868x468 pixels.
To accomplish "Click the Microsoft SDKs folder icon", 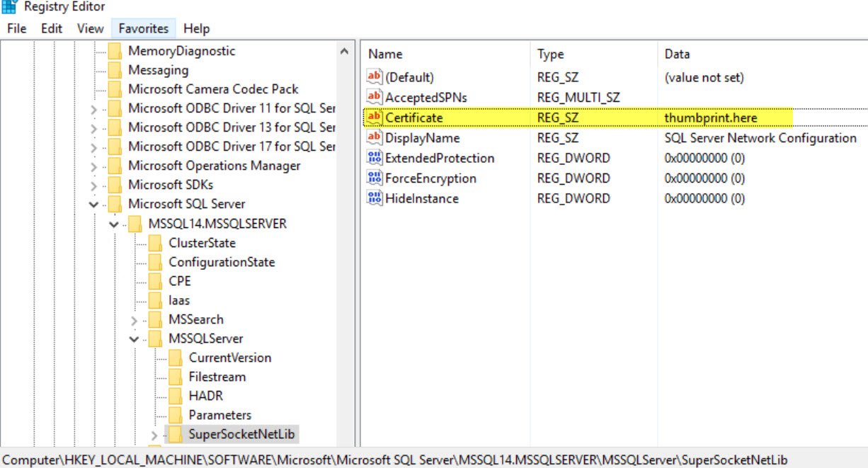I will pyautogui.click(x=115, y=185).
